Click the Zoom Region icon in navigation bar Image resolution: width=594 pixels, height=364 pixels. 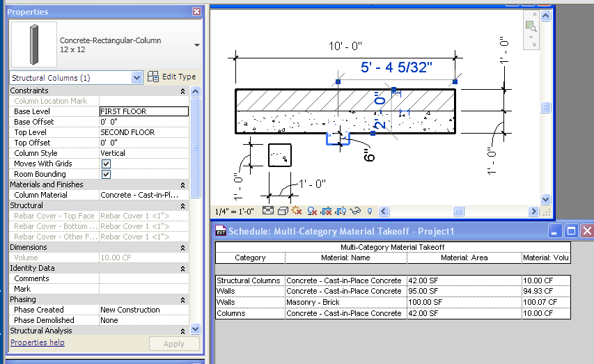coord(531,27)
